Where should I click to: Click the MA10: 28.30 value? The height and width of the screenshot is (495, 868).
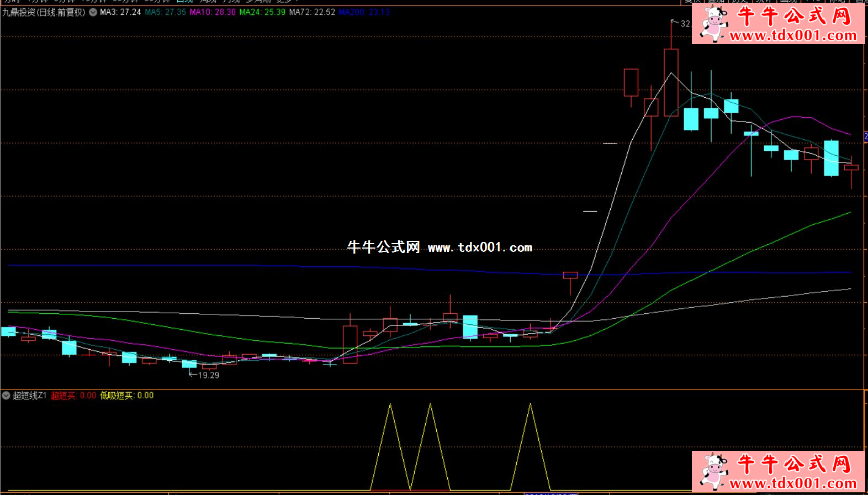coord(213,12)
